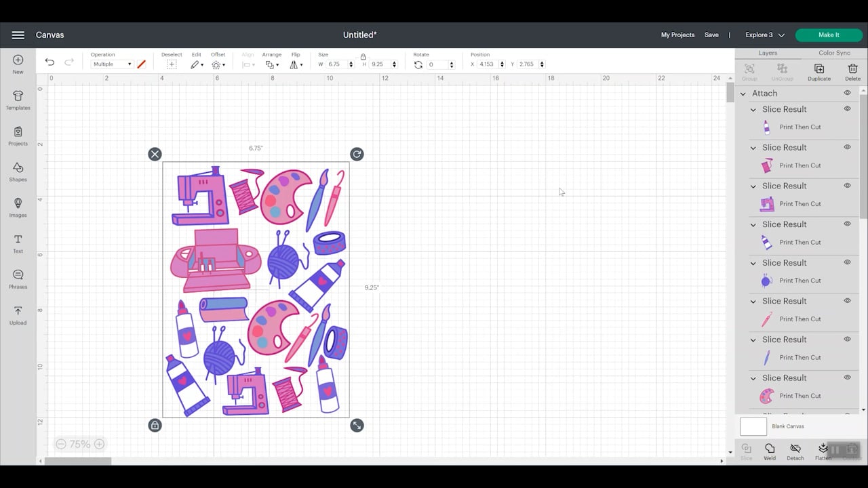Click the Flatten tool

pyautogui.click(x=823, y=452)
